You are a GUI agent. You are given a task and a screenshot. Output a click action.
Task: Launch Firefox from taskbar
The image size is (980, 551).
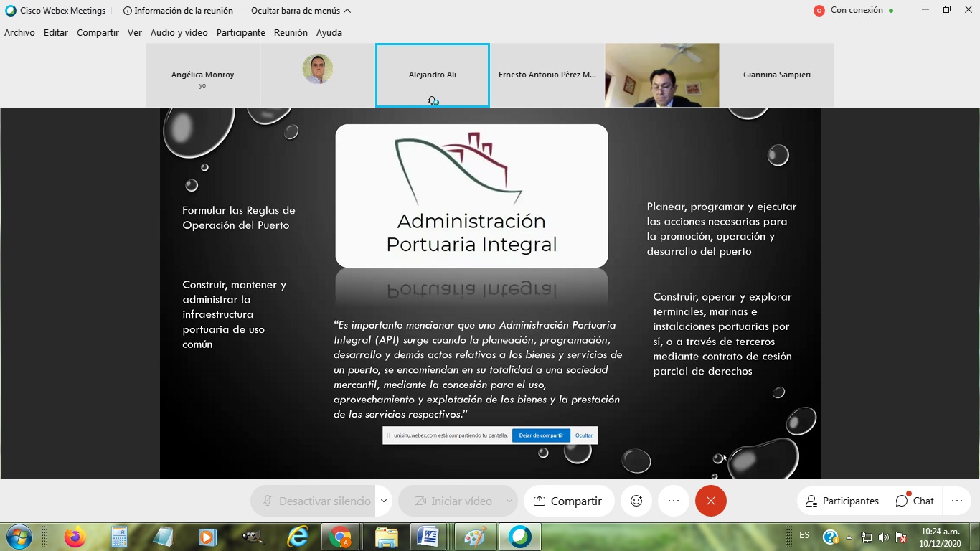click(x=75, y=537)
